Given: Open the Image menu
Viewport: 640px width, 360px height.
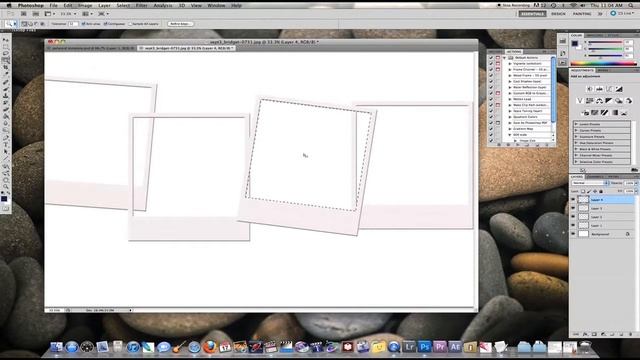Looking at the screenshot, I should click(x=85, y=6).
